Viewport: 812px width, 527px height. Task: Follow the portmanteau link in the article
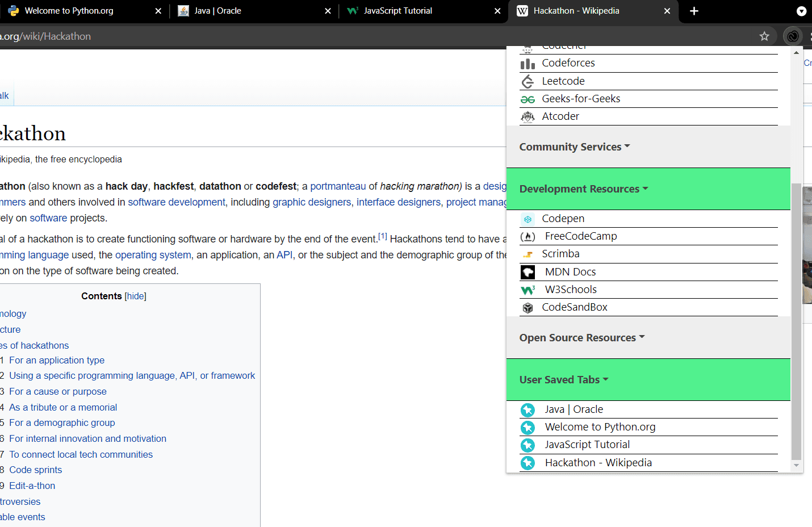338,186
